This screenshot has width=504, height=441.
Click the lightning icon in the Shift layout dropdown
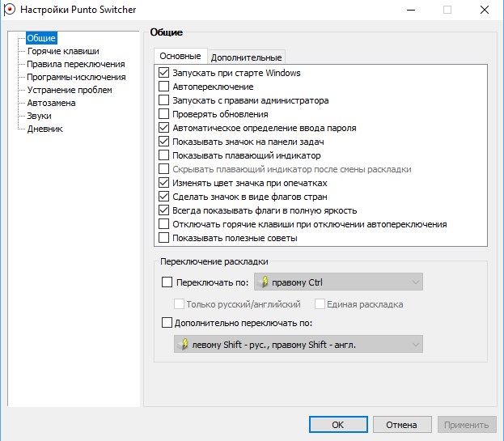(x=184, y=344)
